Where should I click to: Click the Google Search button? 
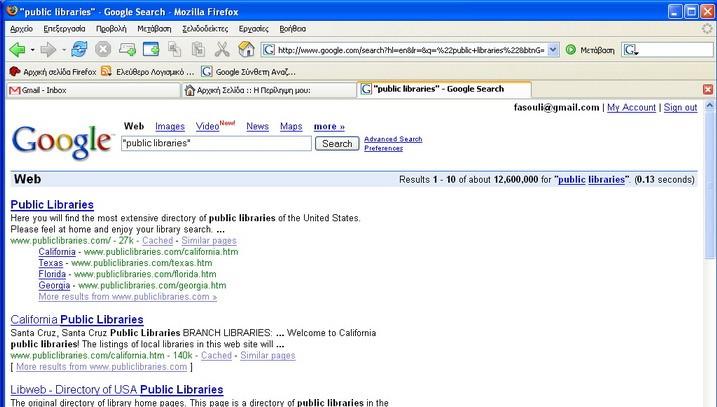tap(337, 144)
